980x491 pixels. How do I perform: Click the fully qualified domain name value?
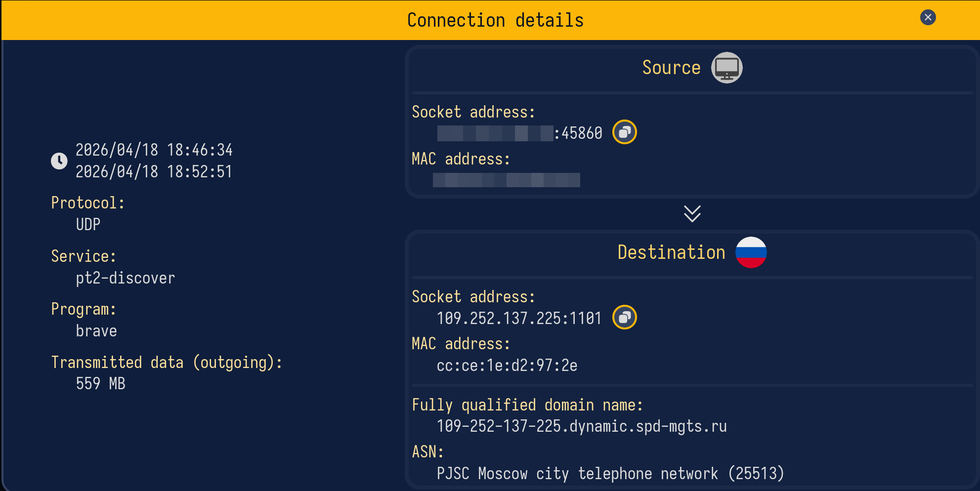(x=581, y=426)
